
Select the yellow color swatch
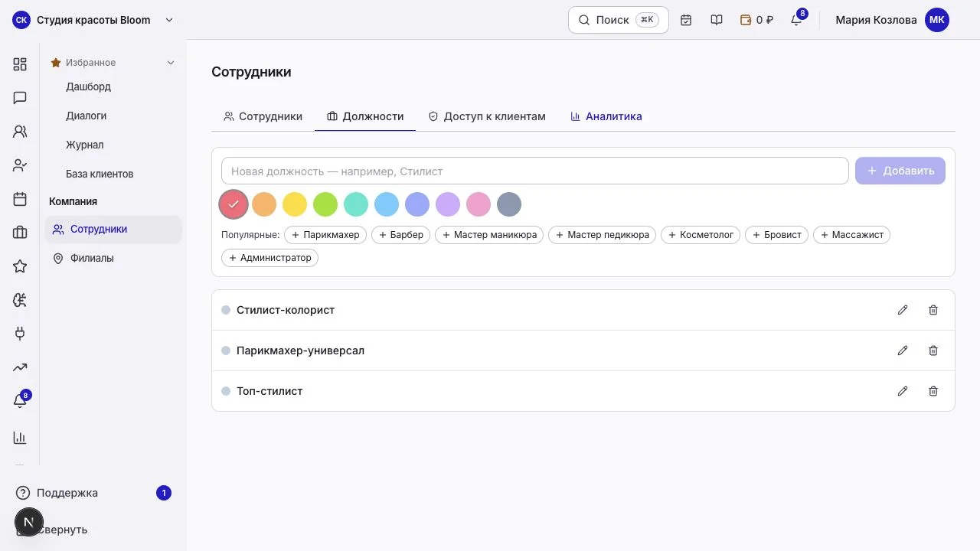[295, 204]
